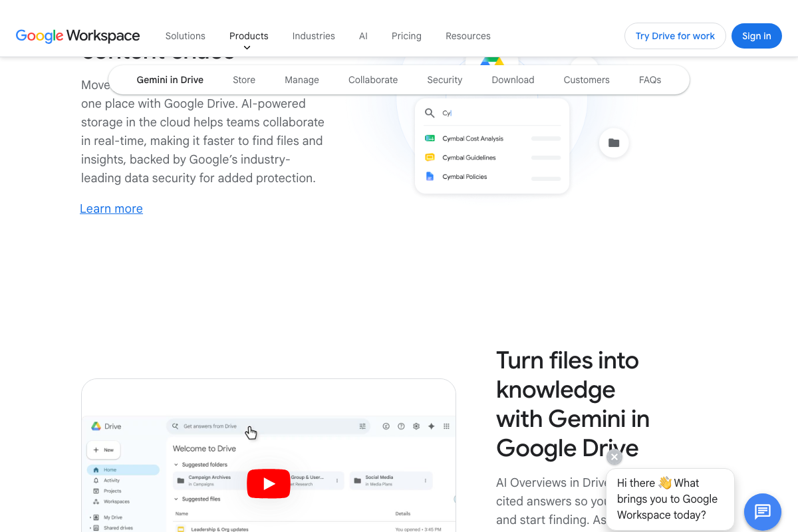Jump to the Customers section
This screenshot has height=532, width=798.
(587, 80)
